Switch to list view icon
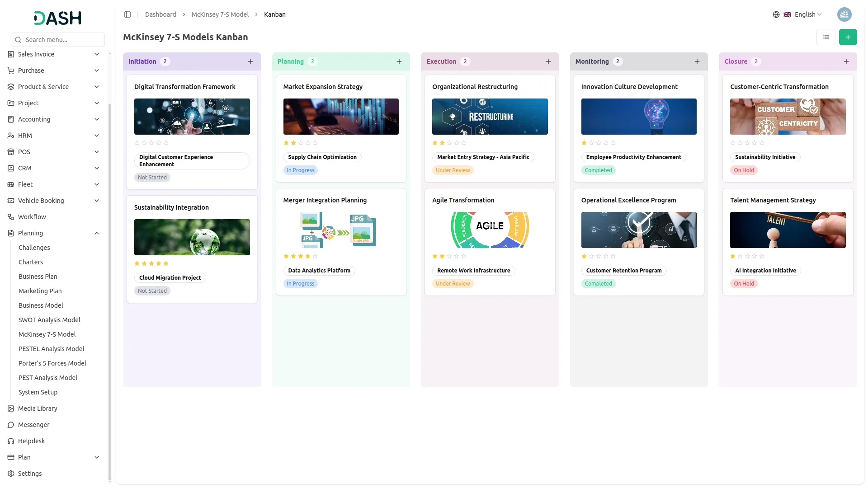This screenshot has height=488, width=868. pos(826,37)
